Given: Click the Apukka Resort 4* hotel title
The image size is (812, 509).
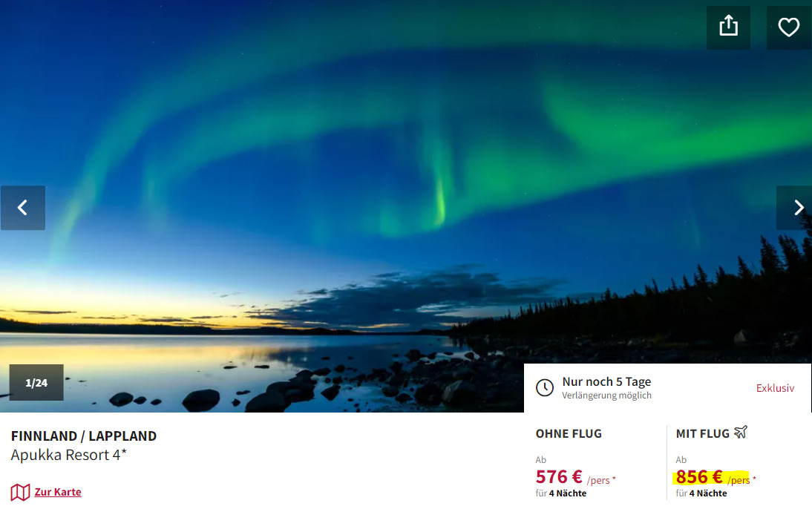Looking at the screenshot, I should tap(69, 455).
